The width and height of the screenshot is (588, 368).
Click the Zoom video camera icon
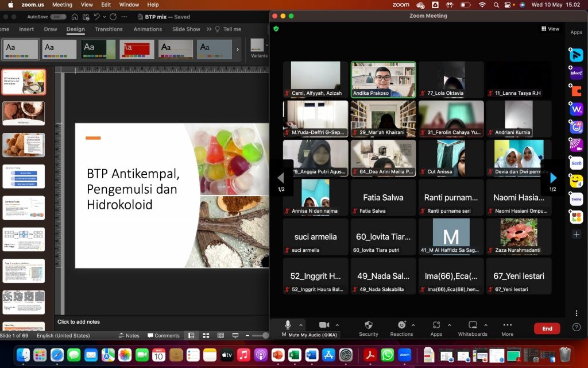324,325
